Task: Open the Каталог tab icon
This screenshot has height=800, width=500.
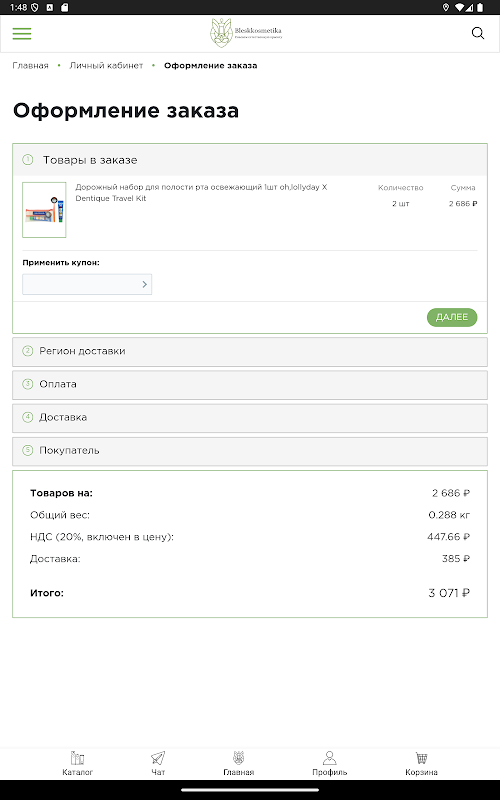Action: [x=77, y=758]
